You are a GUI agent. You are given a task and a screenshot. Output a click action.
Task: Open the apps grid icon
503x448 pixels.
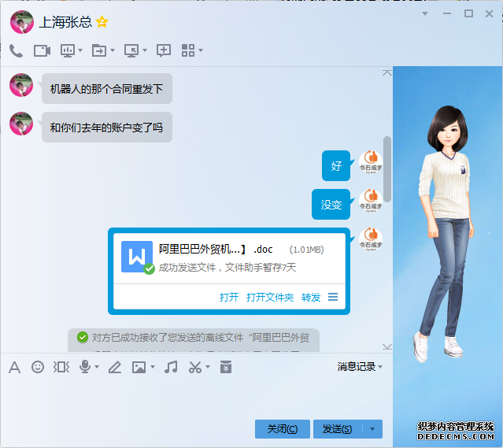coord(188,50)
